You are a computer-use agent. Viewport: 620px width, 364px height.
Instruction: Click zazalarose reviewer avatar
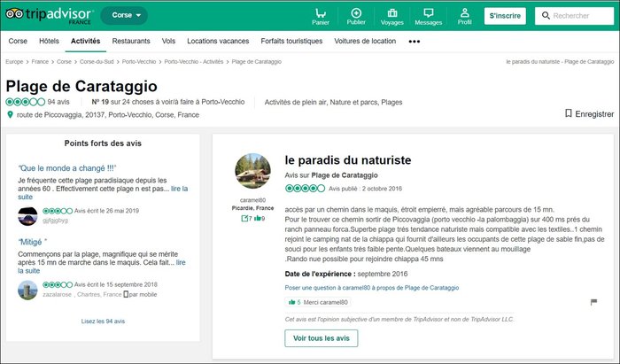coord(27,290)
